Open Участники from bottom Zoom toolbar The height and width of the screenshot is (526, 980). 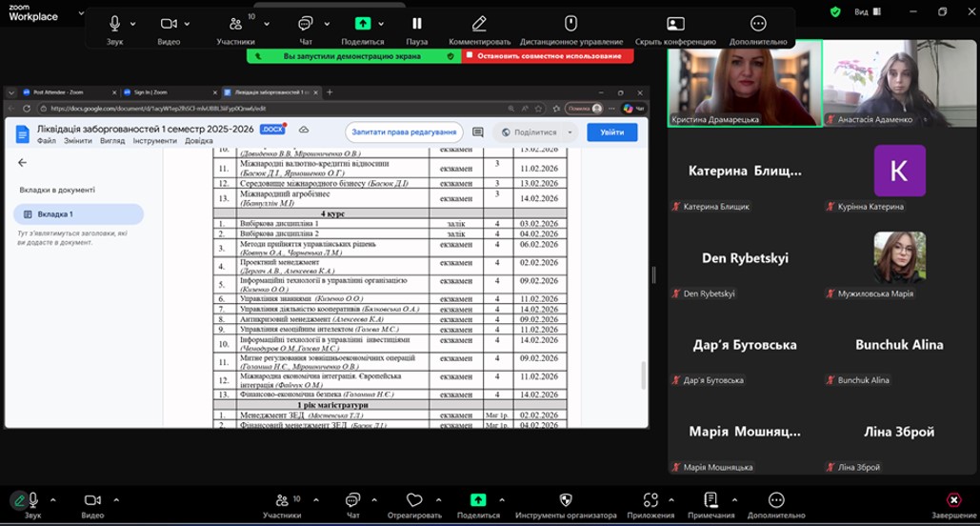[x=282, y=499]
